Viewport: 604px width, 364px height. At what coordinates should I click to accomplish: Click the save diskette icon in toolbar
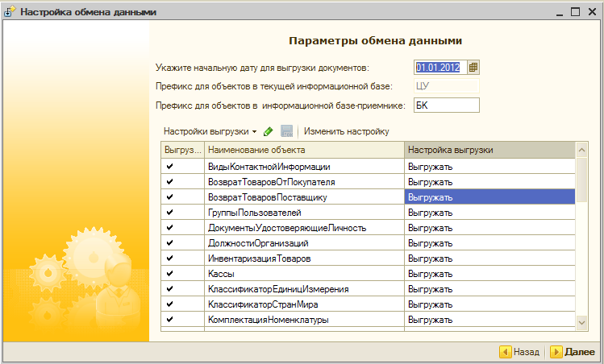tap(286, 131)
